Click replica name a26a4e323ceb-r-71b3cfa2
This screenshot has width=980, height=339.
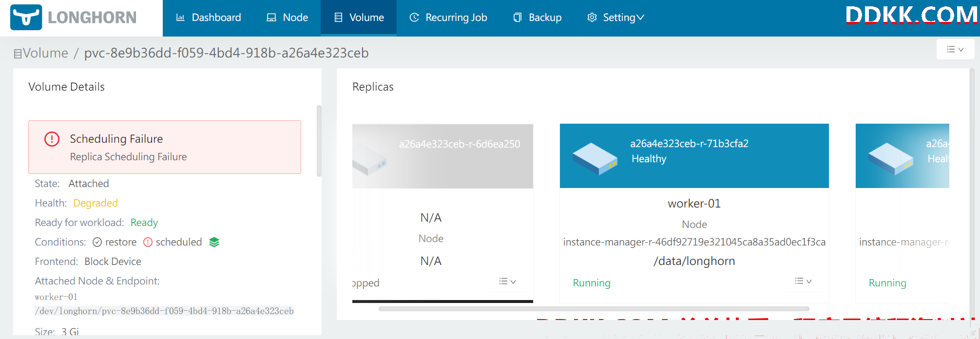[x=689, y=144]
